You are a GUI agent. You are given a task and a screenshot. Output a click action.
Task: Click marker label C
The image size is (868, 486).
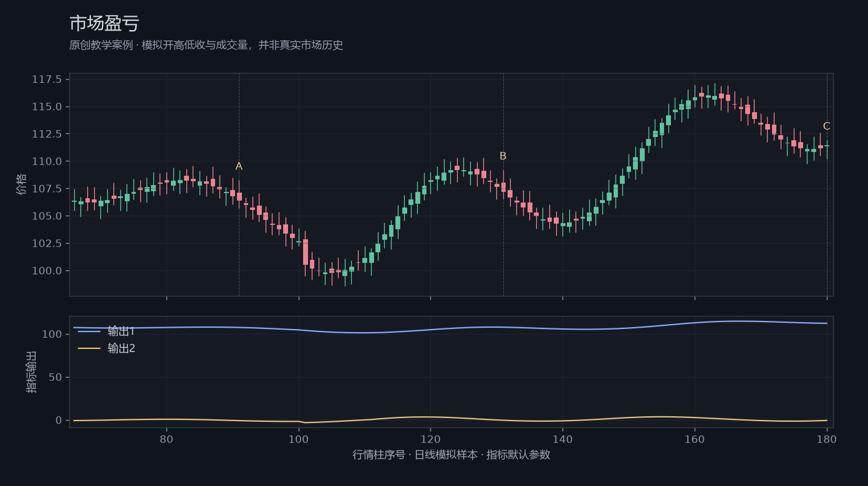coord(827,126)
